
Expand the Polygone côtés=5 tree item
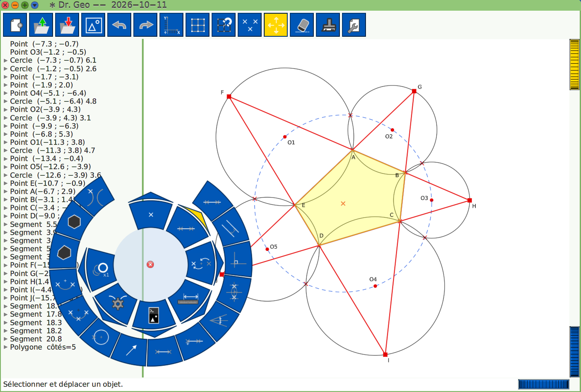pyautogui.click(x=6, y=347)
